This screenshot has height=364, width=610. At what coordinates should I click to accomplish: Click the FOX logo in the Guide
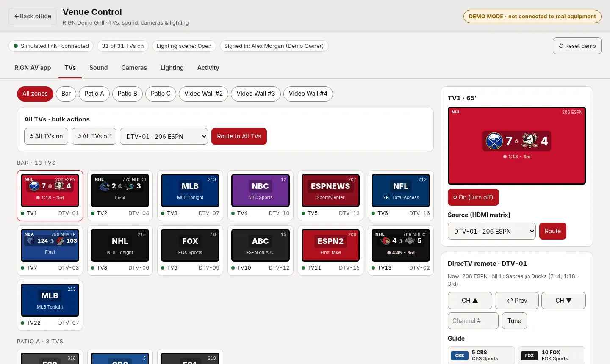coord(530,356)
